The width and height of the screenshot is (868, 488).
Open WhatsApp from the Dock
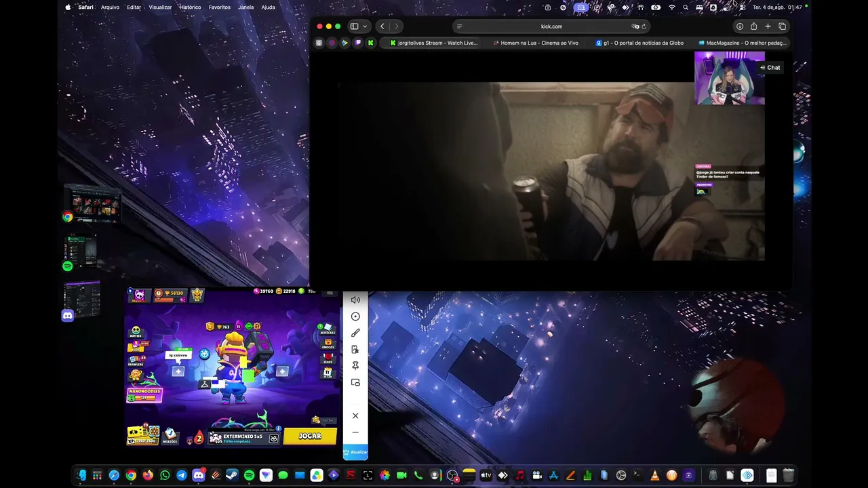point(165,476)
